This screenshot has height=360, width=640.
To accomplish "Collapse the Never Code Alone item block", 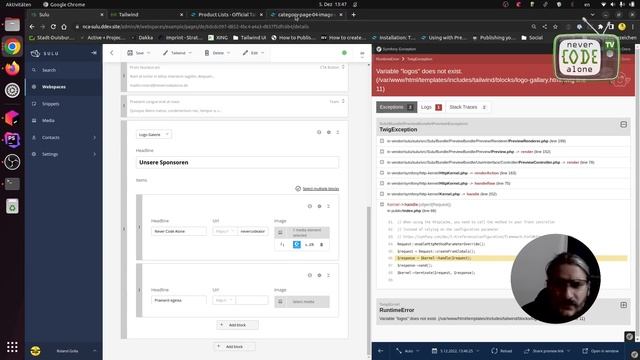I will coord(328,206).
